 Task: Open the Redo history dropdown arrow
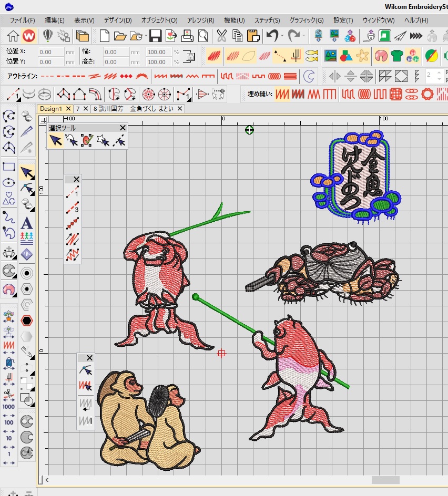303,36
